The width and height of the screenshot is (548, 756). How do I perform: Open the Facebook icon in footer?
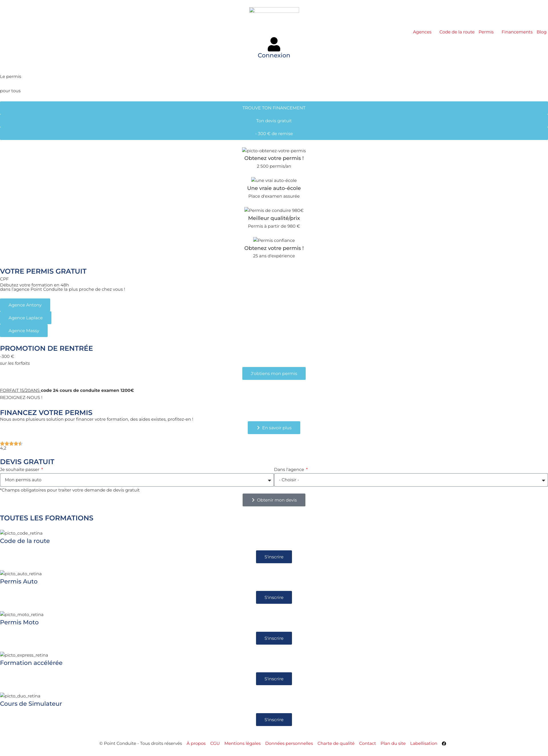(x=444, y=743)
